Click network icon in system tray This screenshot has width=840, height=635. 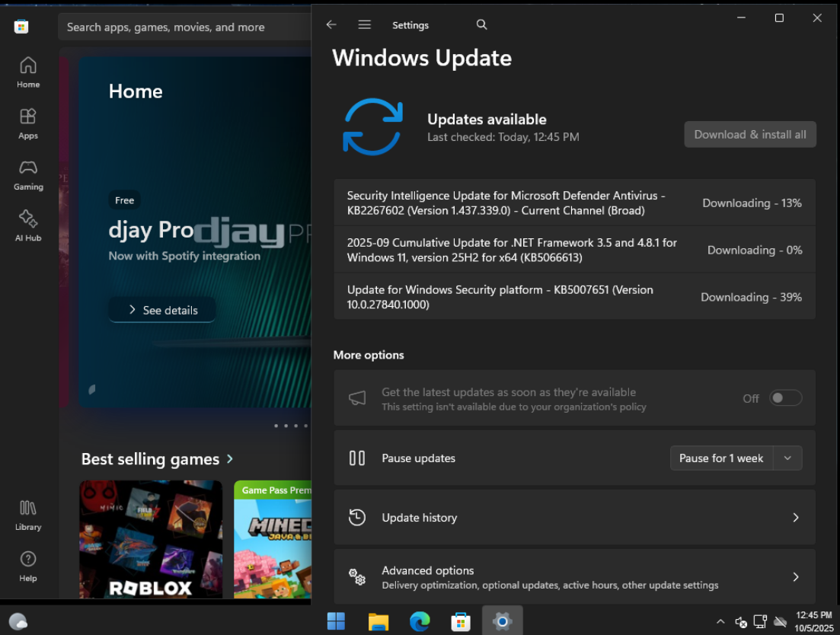(x=760, y=621)
